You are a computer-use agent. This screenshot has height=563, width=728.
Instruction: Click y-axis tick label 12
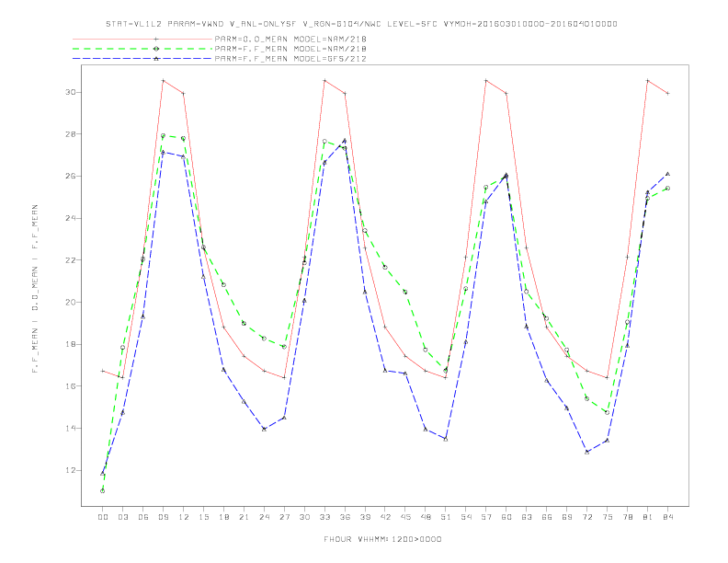point(71,470)
